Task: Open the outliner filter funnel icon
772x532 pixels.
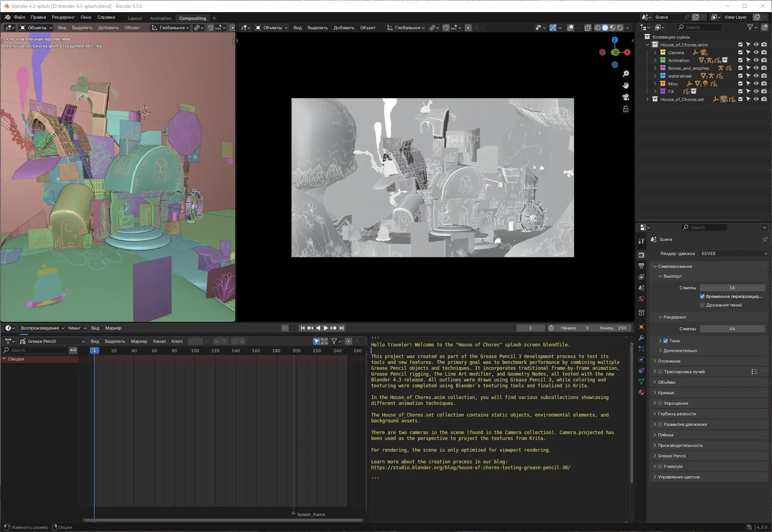Action: [x=750, y=27]
